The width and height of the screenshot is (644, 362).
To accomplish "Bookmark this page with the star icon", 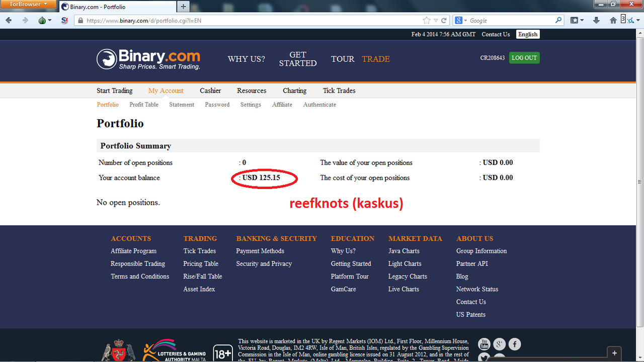I will coord(427,21).
